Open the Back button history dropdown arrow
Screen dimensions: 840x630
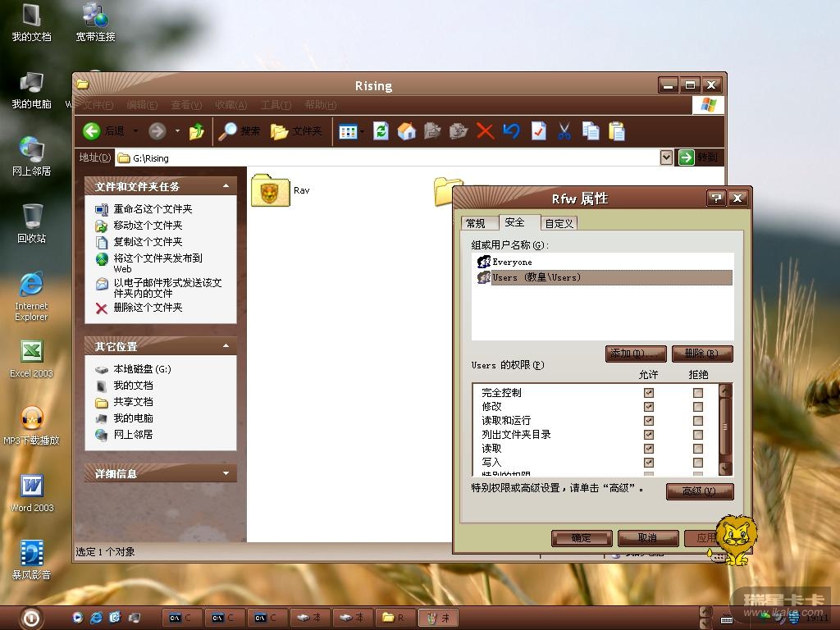135,130
